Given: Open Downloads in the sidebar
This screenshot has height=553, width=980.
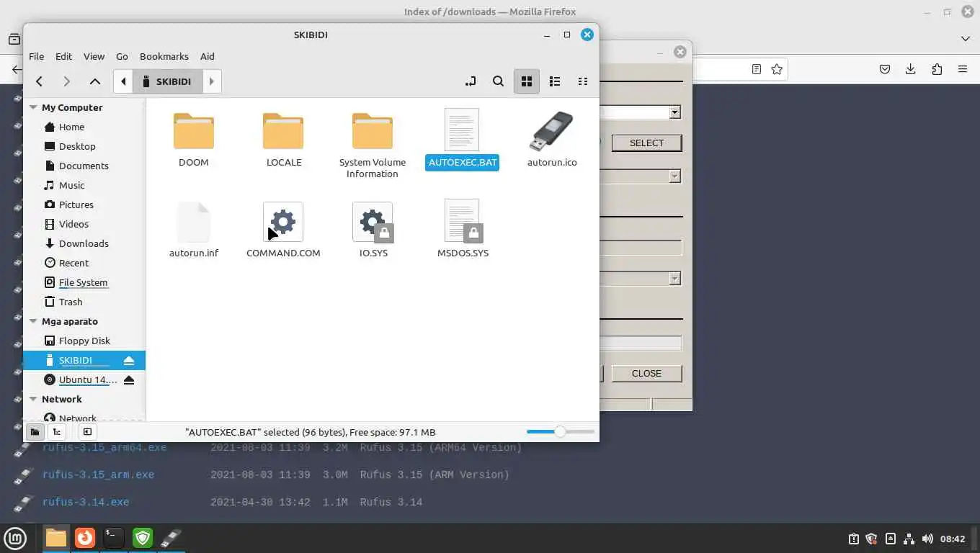Looking at the screenshot, I should (84, 243).
